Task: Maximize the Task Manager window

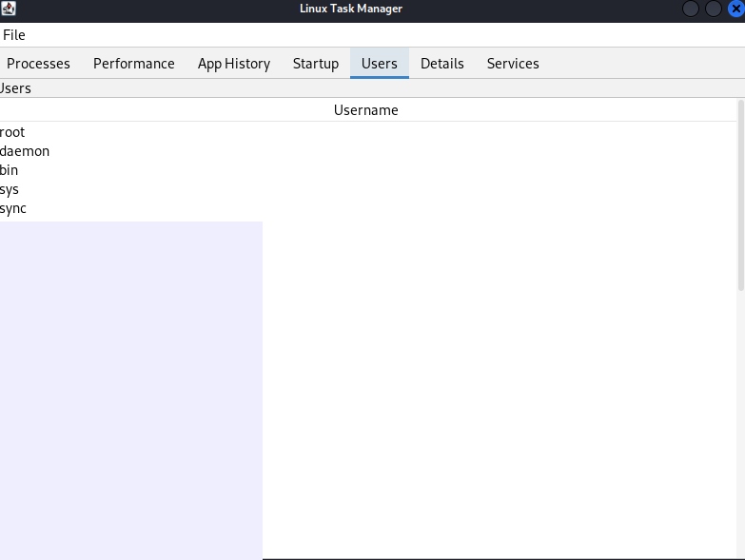Action: pyautogui.click(x=714, y=9)
